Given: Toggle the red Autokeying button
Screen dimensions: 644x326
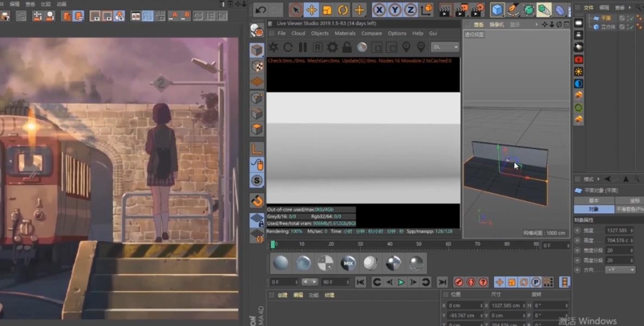Looking at the screenshot, I should click(471, 282).
